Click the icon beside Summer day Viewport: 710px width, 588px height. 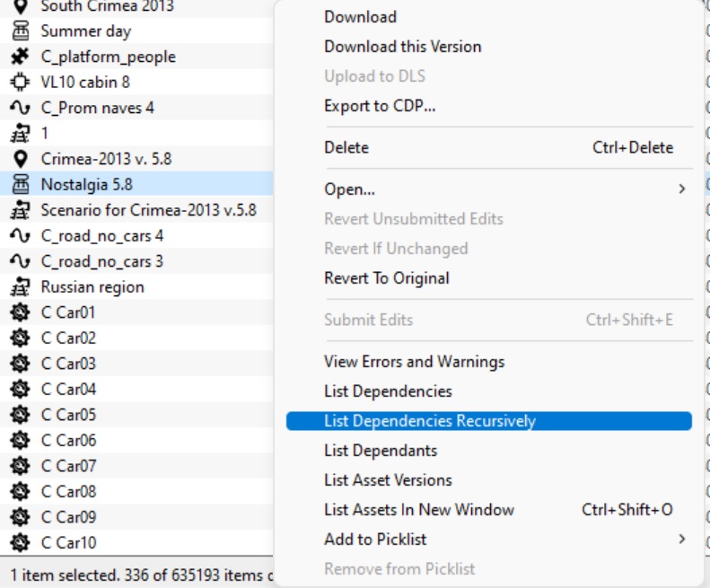pos(20,31)
